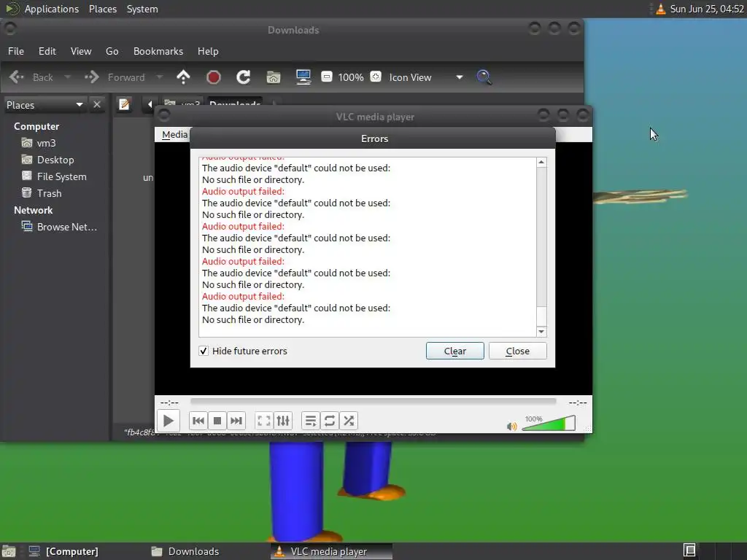Image resolution: width=747 pixels, height=560 pixels.
Task: Click VLC next media button
Action: (x=236, y=421)
